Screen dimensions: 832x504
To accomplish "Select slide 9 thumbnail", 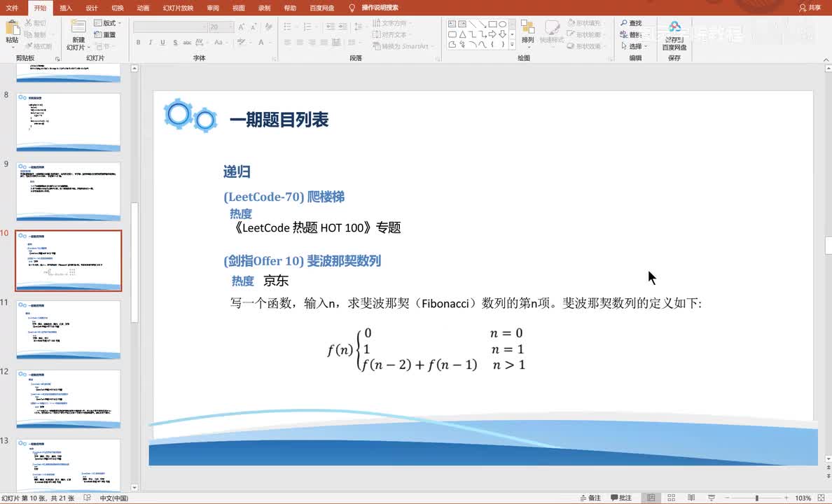I will [x=69, y=191].
